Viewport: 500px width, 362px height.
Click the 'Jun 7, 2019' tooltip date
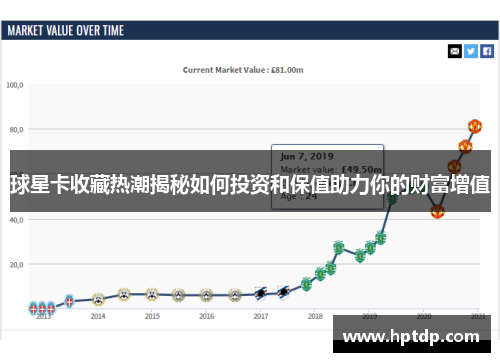click(307, 156)
